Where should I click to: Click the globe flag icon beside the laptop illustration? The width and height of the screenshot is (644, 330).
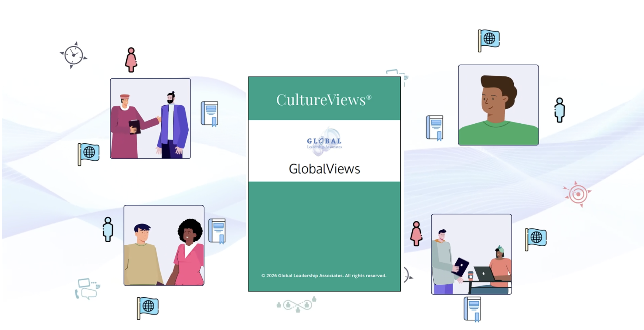coord(536,240)
